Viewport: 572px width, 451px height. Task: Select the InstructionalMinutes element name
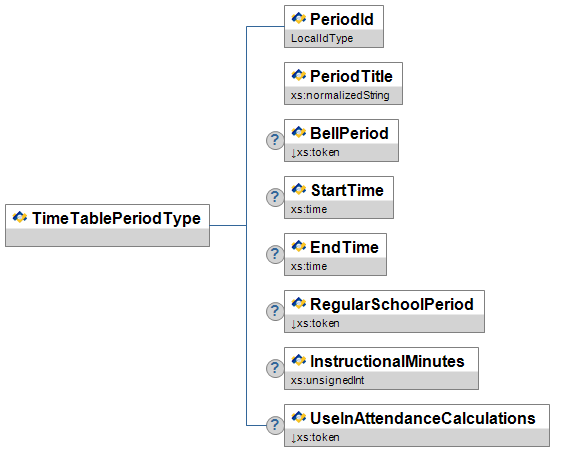[387, 361]
